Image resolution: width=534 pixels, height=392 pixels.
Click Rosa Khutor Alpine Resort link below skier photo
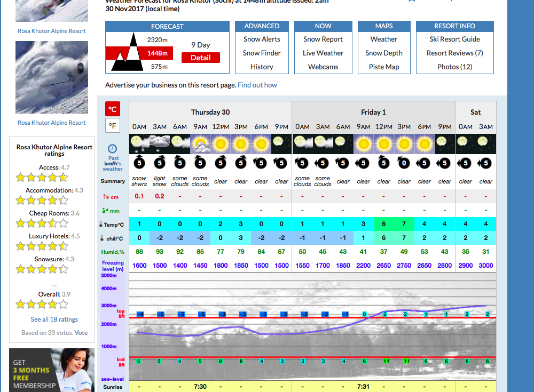[x=52, y=123]
